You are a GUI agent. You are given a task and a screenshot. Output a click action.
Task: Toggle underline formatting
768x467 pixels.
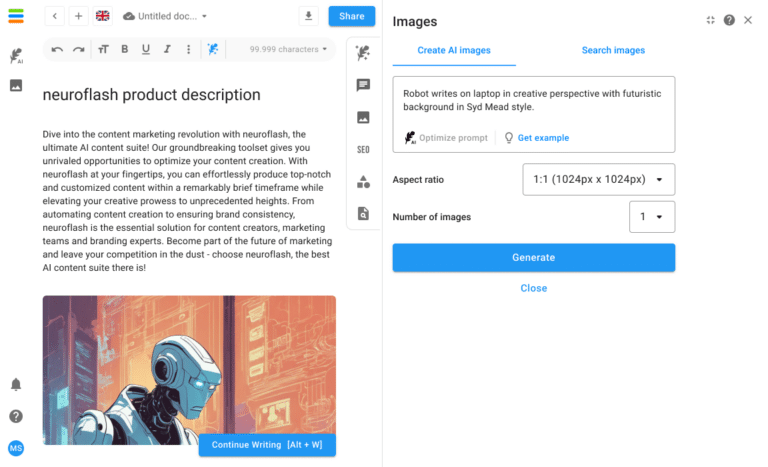(x=145, y=49)
